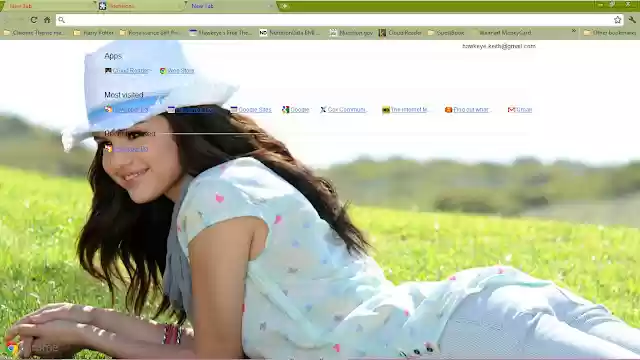The height and width of the screenshot is (360, 640).
Task: Open The Internet M... most visited link
Action: (x=404, y=110)
